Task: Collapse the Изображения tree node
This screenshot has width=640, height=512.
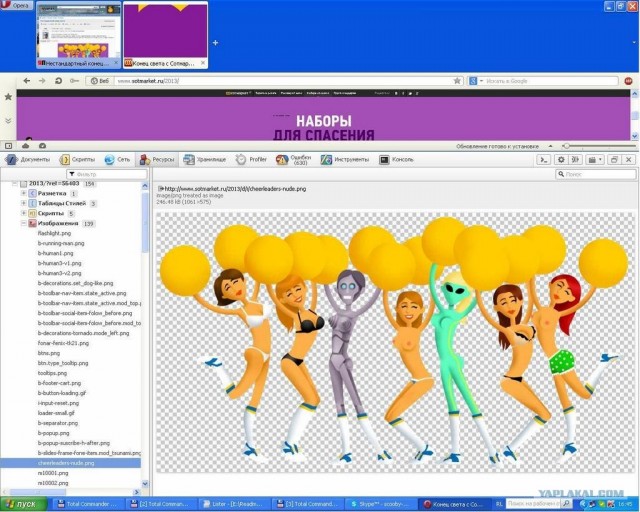Action: click(x=23, y=223)
